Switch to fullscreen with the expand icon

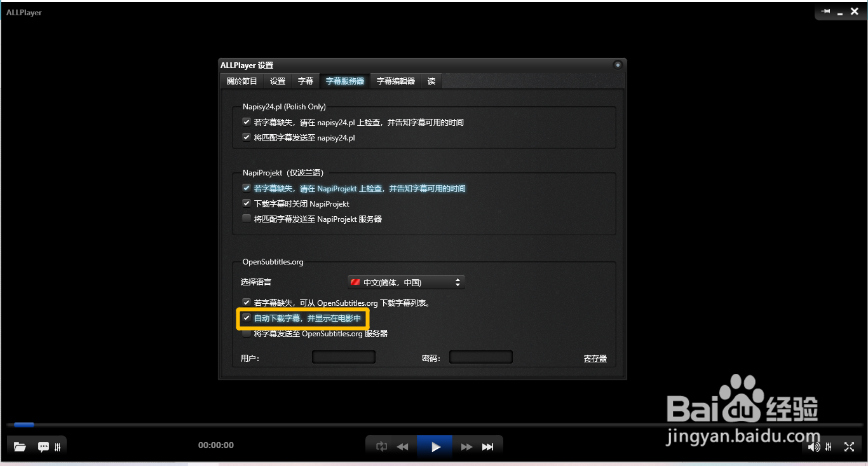[x=849, y=447]
